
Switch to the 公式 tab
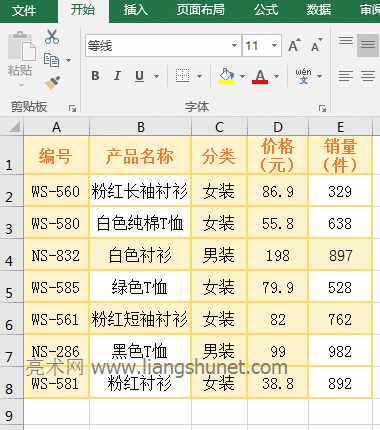click(266, 10)
